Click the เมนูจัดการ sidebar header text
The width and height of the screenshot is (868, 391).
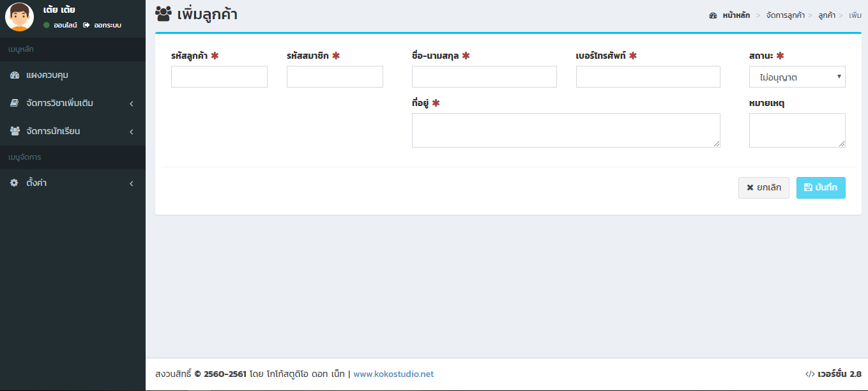click(25, 157)
